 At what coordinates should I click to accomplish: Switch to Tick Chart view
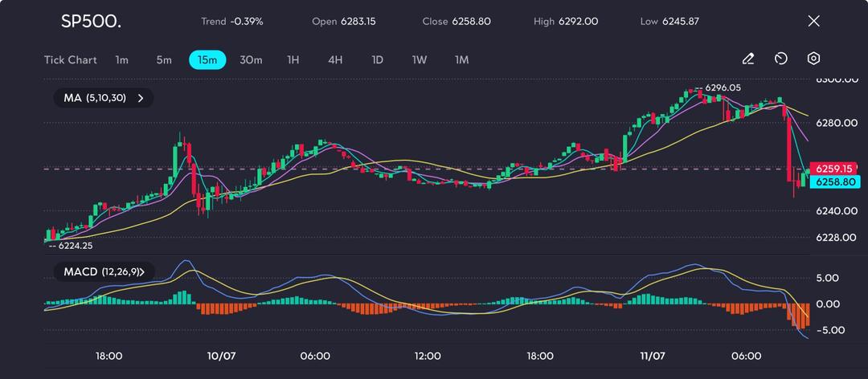[70, 60]
